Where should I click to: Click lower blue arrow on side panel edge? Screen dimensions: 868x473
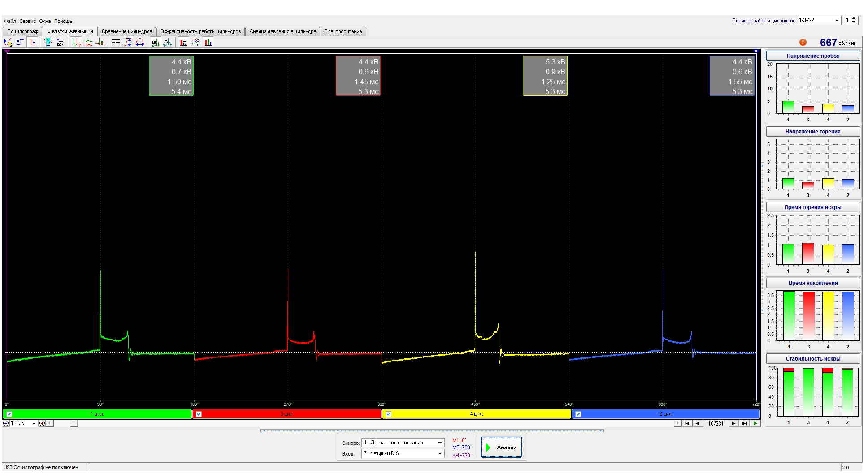(762, 310)
